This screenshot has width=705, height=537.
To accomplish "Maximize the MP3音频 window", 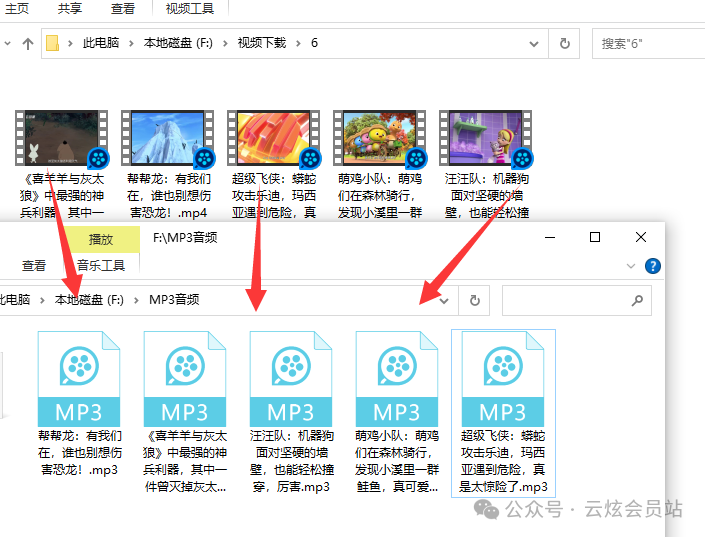I will [595, 237].
